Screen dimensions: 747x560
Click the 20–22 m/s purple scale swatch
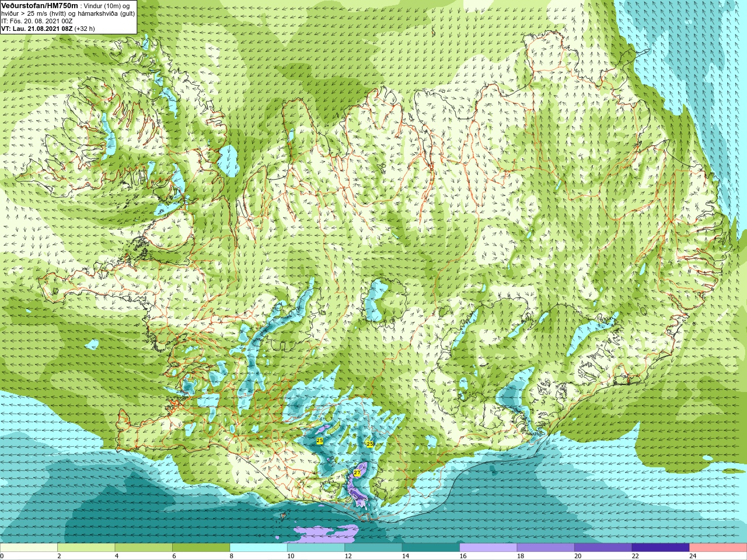tap(603, 548)
